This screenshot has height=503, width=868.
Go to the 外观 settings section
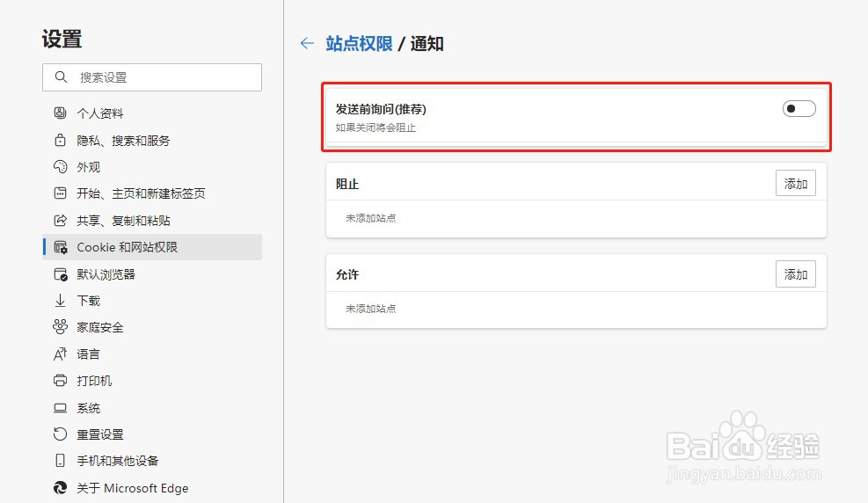coord(152,167)
